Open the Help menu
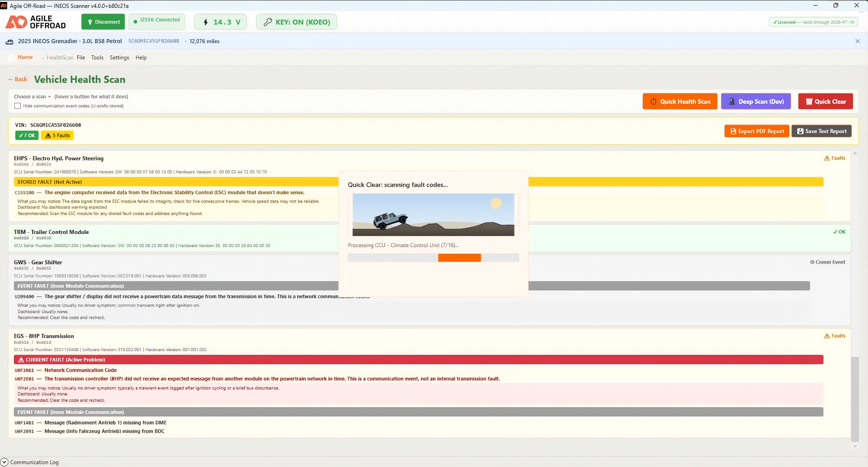 click(141, 58)
